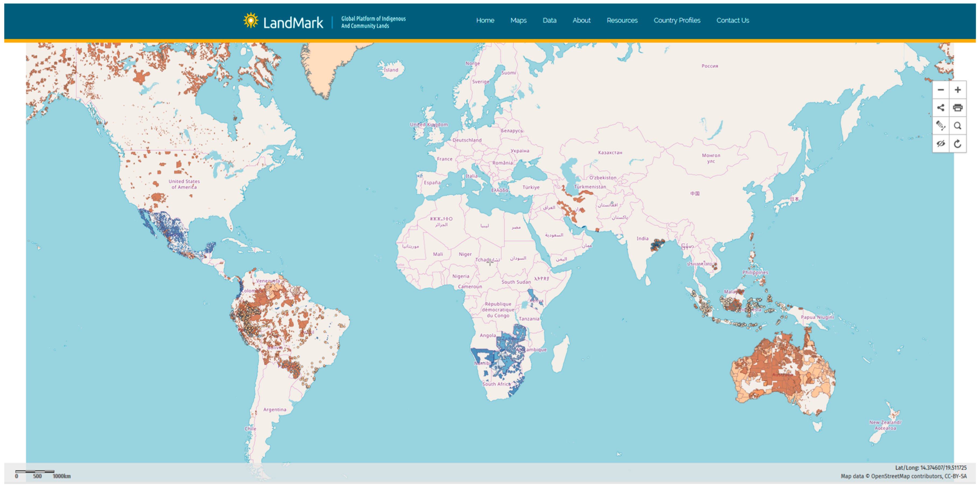Click the LandMark sun logo
980x489 pixels.
(x=251, y=20)
